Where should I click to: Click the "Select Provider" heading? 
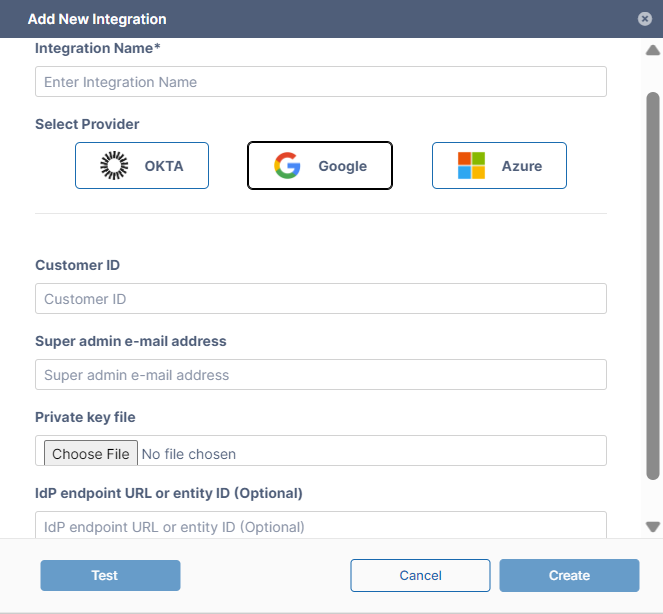[87, 124]
